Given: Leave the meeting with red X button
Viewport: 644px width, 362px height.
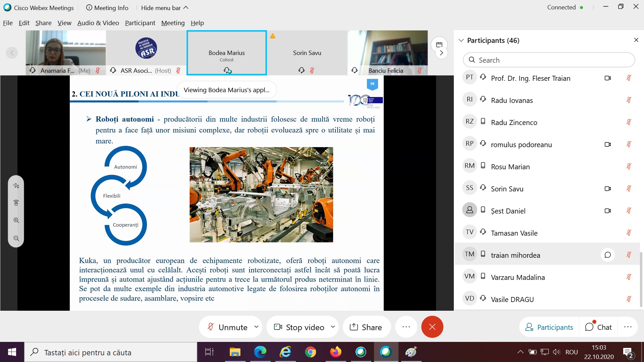Looking at the screenshot, I should [x=432, y=327].
